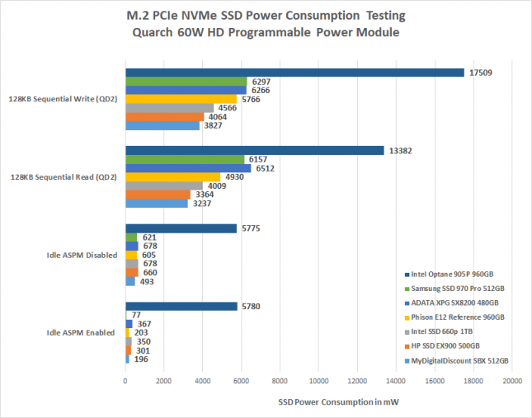This screenshot has height=418, width=532.
Task: Click the x-axis tick label 20000
Action: pos(512,381)
